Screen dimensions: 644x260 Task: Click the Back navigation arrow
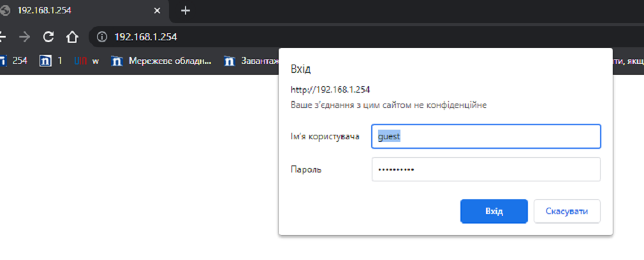pos(2,37)
